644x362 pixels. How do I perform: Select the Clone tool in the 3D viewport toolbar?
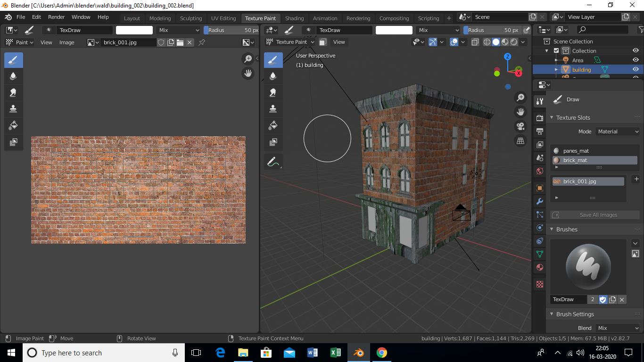tap(273, 109)
